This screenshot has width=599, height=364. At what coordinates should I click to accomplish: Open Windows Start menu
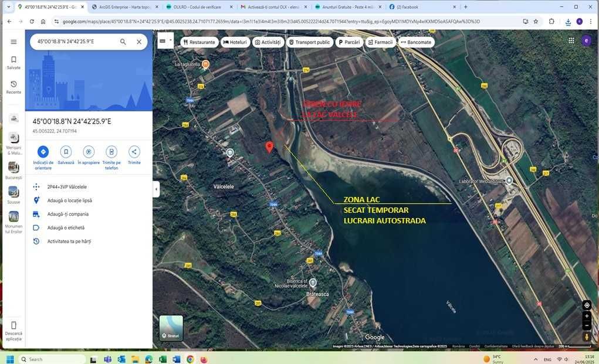click(x=11, y=359)
